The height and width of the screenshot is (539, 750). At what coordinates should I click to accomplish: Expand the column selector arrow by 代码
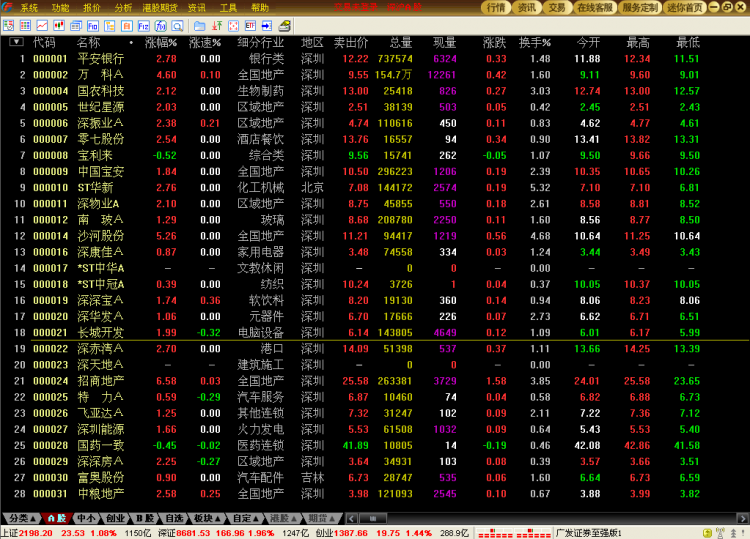pos(16,42)
